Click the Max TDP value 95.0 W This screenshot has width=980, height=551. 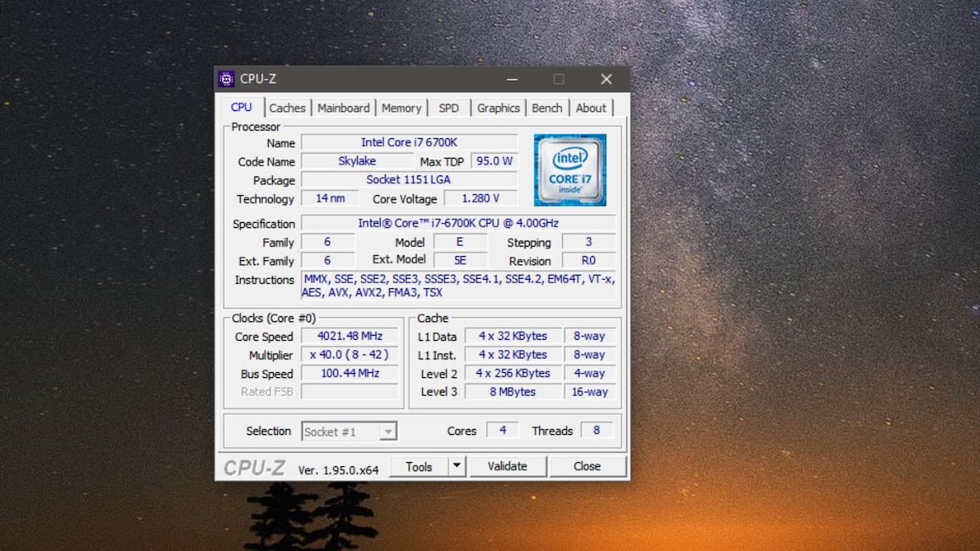494,161
